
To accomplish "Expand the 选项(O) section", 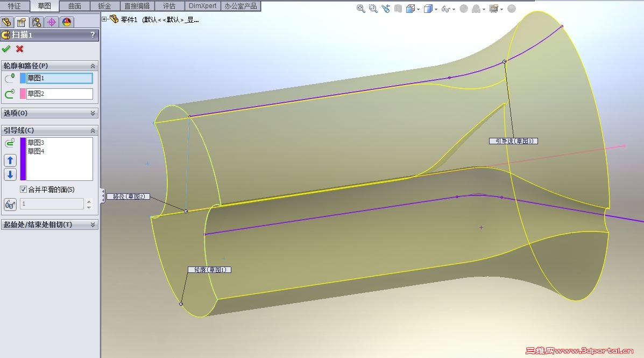I will coord(93,113).
